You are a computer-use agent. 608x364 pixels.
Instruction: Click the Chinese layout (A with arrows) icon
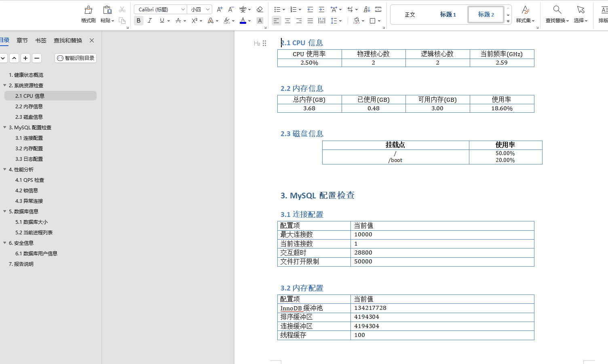[334, 9]
